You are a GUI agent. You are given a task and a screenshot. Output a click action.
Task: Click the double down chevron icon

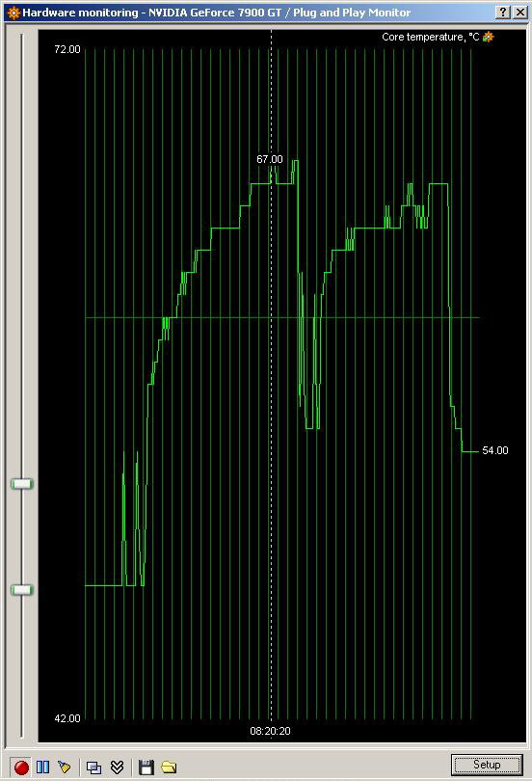(x=117, y=768)
